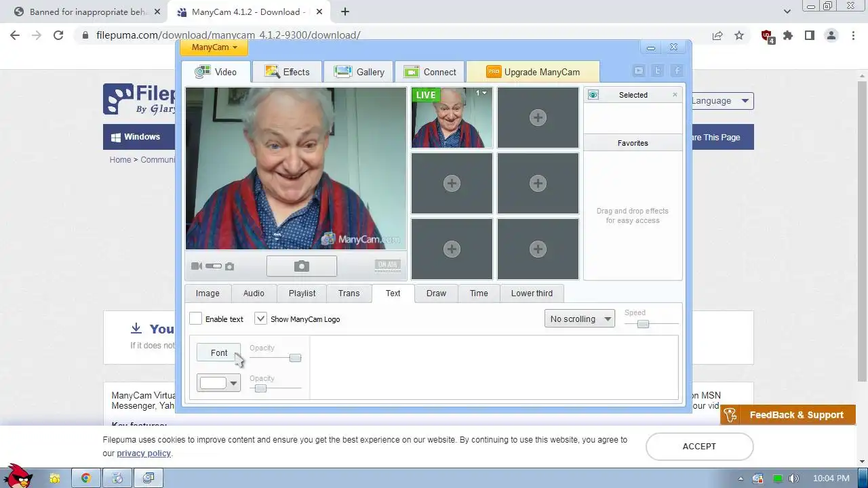868x488 pixels.
Task: Open Chrome three-dot menu
Action: point(853,35)
